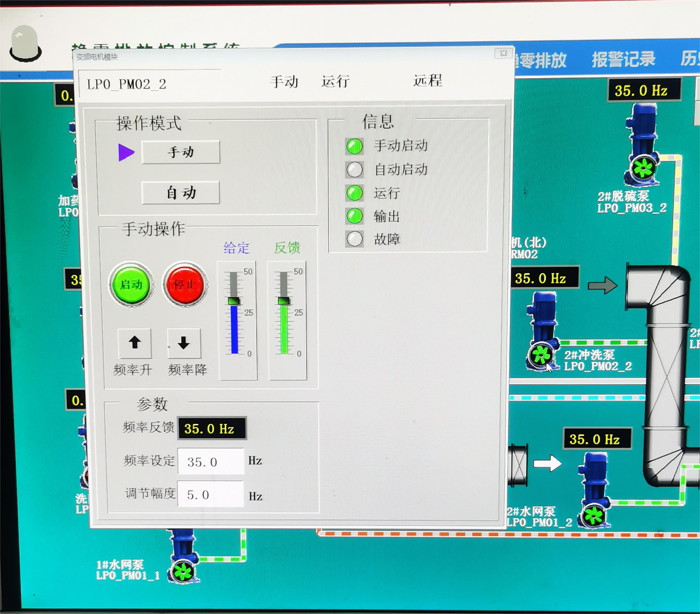Click the 手动启动 status indicator

[354, 146]
